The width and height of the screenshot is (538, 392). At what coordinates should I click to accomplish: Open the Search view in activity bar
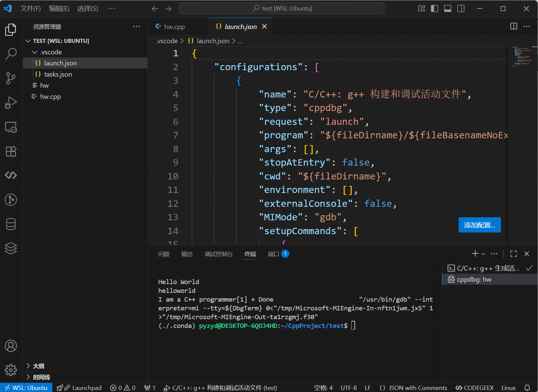[11, 54]
